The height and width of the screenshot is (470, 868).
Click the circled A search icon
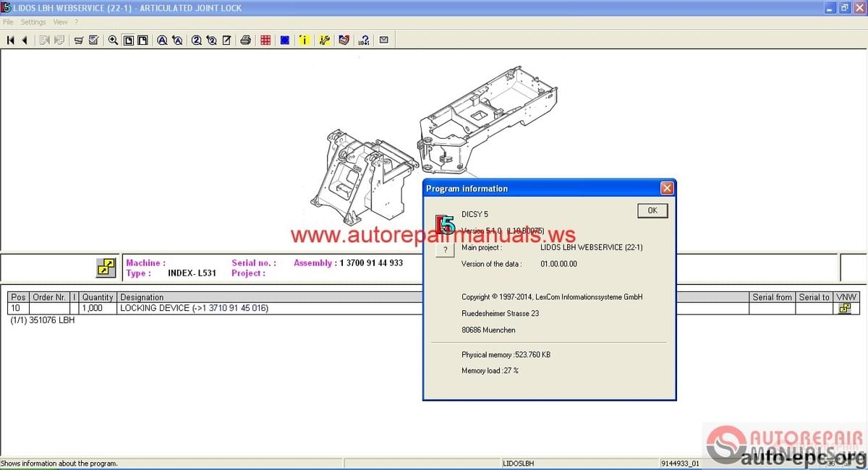click(x=163, y=40)
